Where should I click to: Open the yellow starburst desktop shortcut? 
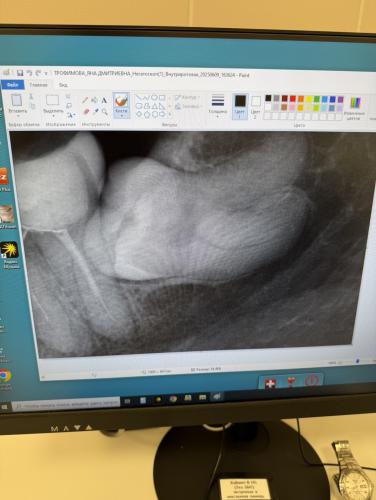click(9, 250)
